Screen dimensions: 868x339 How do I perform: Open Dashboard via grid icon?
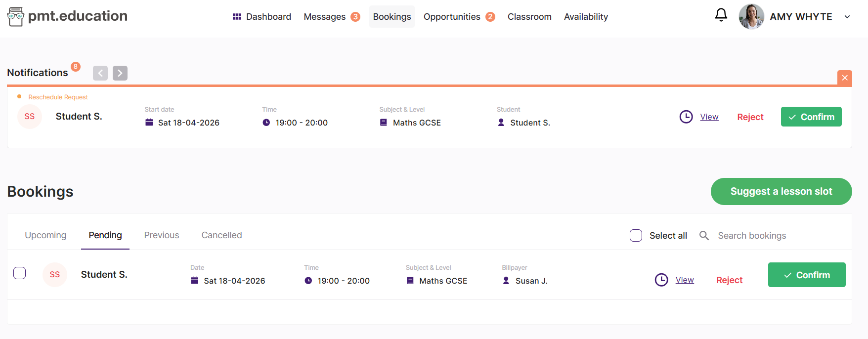(237, 17)
